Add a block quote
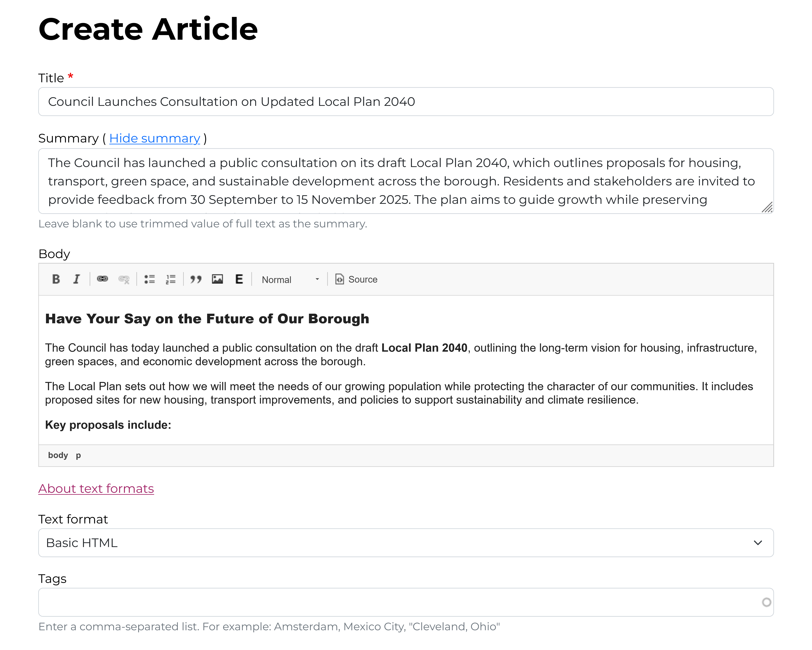 pyautogui.click(x=195, y=279)
